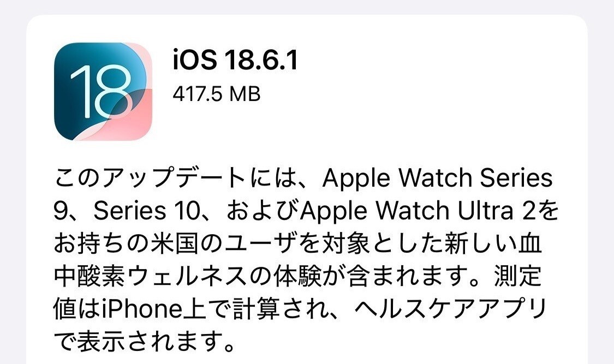This screenshot has width=614, height=364.
Task: Click the および word before Apple Watch Ultra
Action: pyautogui.click(x=263, y=211)
